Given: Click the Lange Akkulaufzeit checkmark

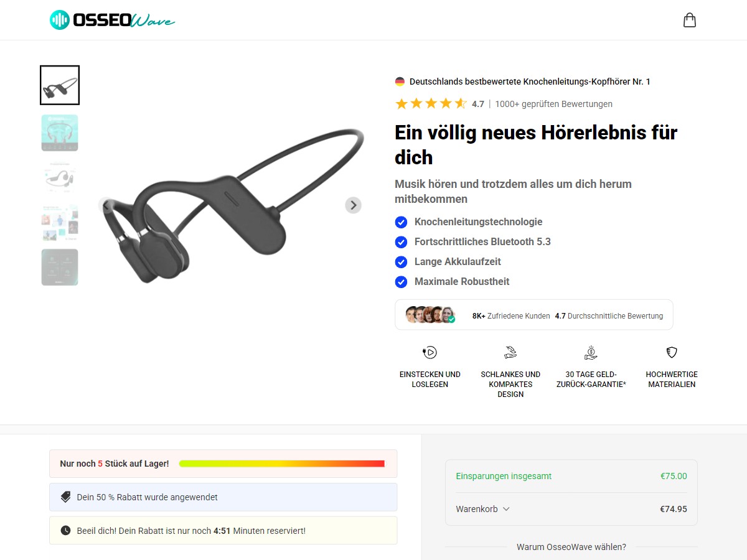Looking at the screenshot, I should (401, 262).
